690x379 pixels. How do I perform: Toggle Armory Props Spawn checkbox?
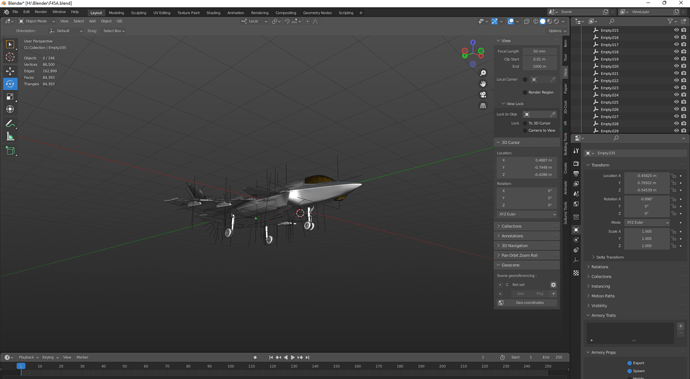click(629, 371)
